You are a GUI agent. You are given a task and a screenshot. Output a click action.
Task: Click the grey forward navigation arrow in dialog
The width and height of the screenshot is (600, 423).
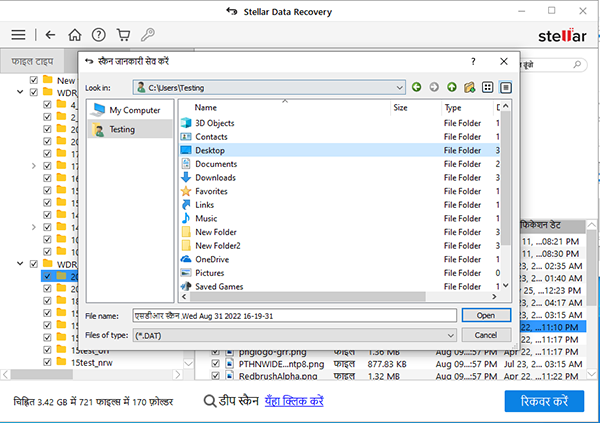tap(434, 87)
